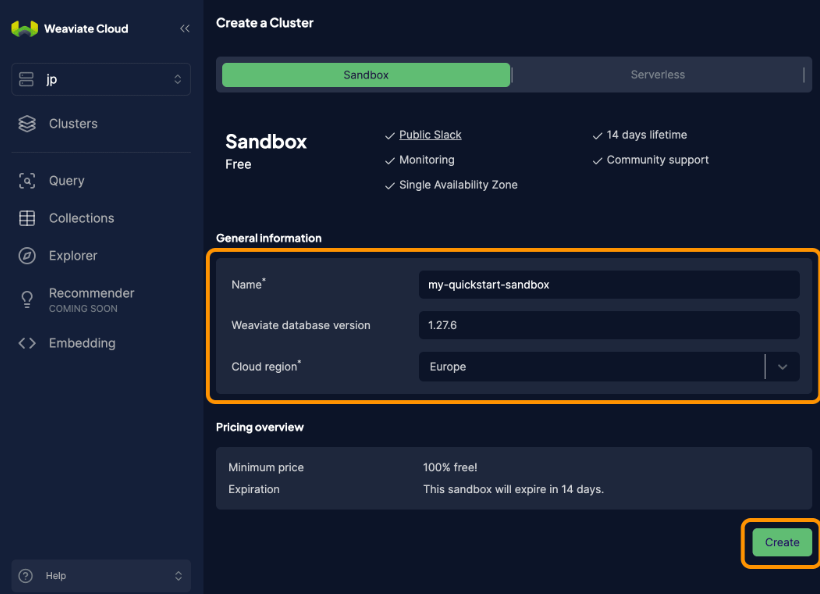Click the checkmark beside Monitoring
The width and height of the screenshot is (820, 594).
(x=390, y=161)
